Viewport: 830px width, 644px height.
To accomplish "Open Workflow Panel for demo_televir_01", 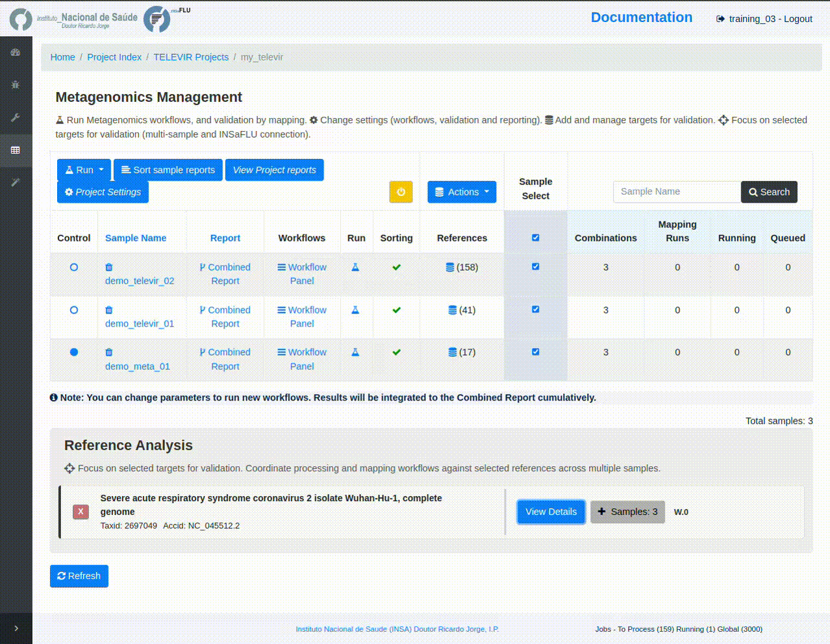I will click(x=302, y=317).
